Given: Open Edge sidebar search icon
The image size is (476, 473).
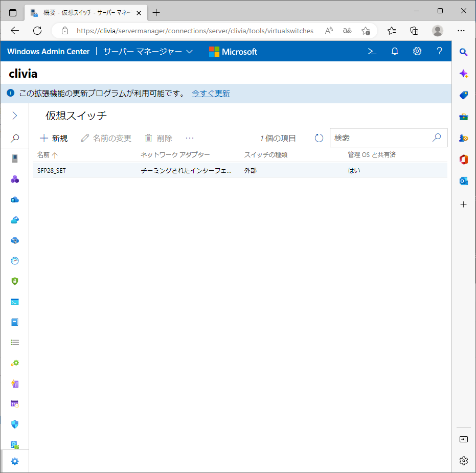Looking at the screenshot, I should point(463,52).
